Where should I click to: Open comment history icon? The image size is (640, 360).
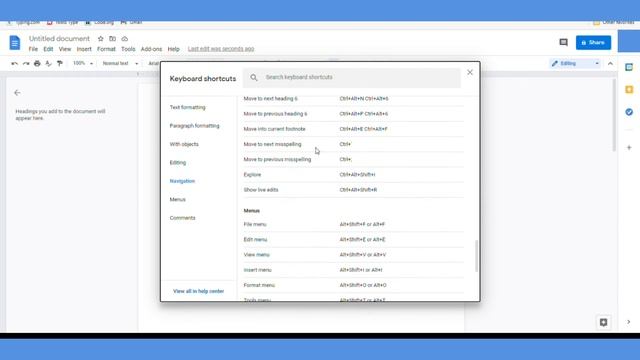(563, 42)
